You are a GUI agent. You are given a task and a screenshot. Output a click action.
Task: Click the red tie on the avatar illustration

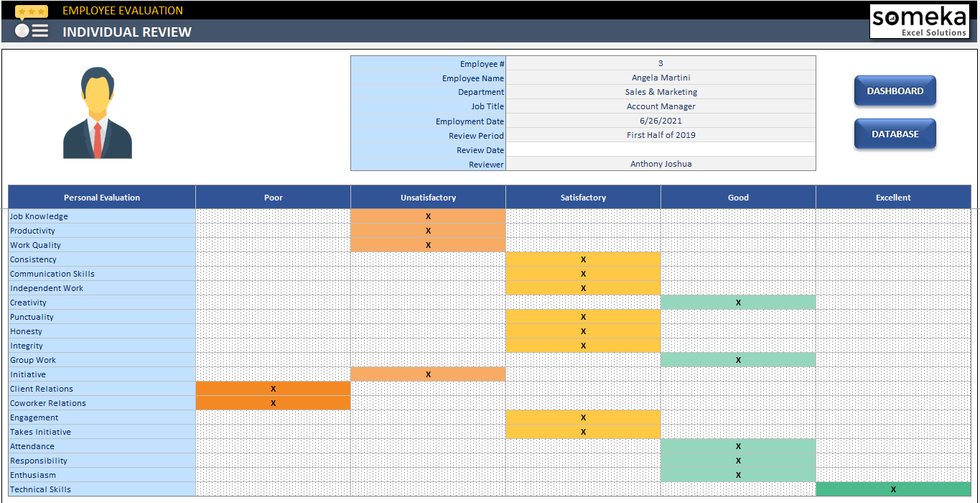pos(98,140)
